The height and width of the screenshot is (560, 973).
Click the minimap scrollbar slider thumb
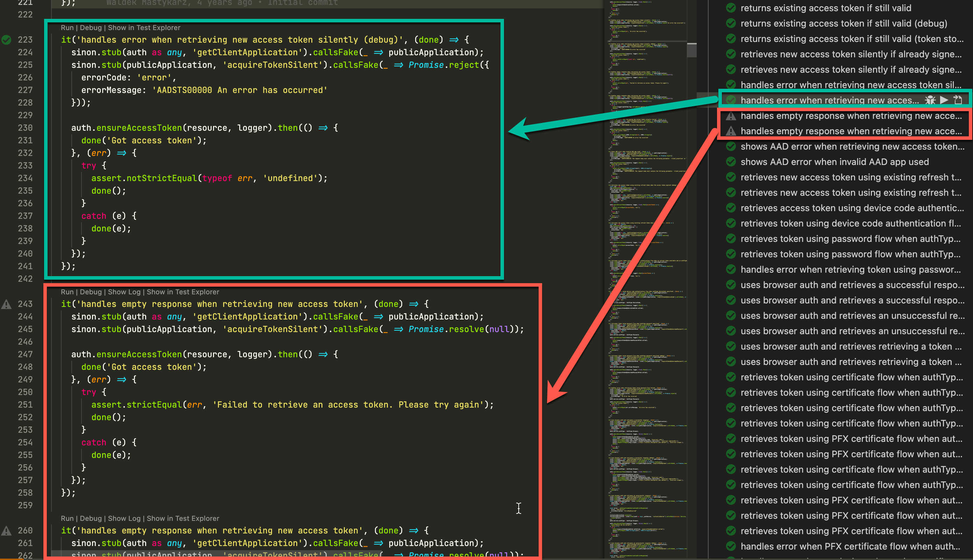coord(691,50)
